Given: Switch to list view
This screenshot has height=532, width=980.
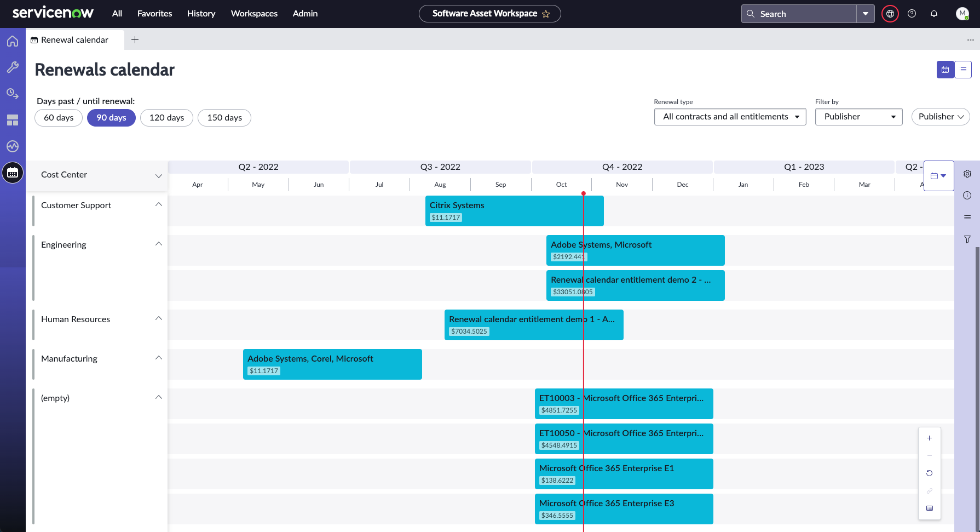Looking at the screenshot, I should (x=963, y=70).
